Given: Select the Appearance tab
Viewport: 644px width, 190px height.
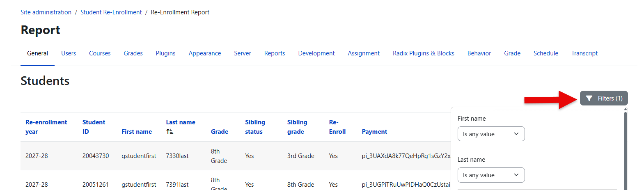Looking at the screenshot, I should [x=205, y=53].
